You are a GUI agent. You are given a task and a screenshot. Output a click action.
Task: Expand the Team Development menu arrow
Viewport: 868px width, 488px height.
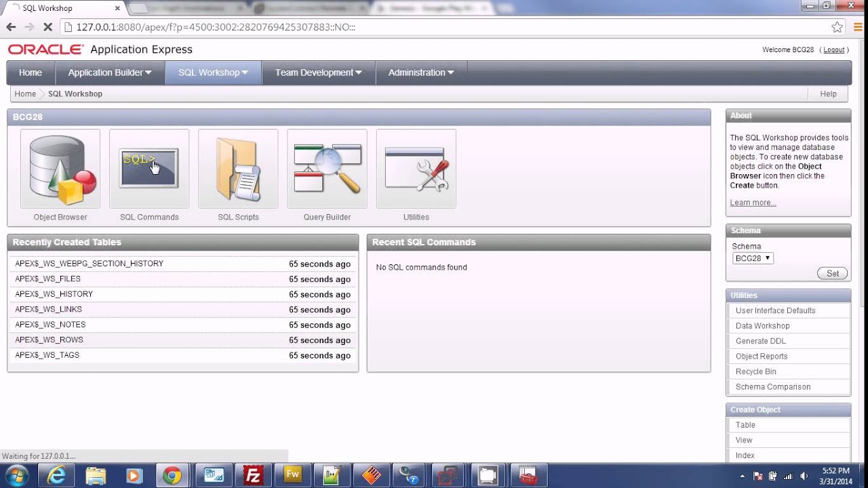359,73
